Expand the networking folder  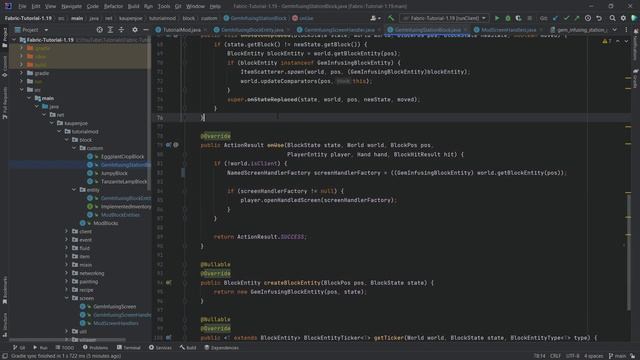(67, 273)
